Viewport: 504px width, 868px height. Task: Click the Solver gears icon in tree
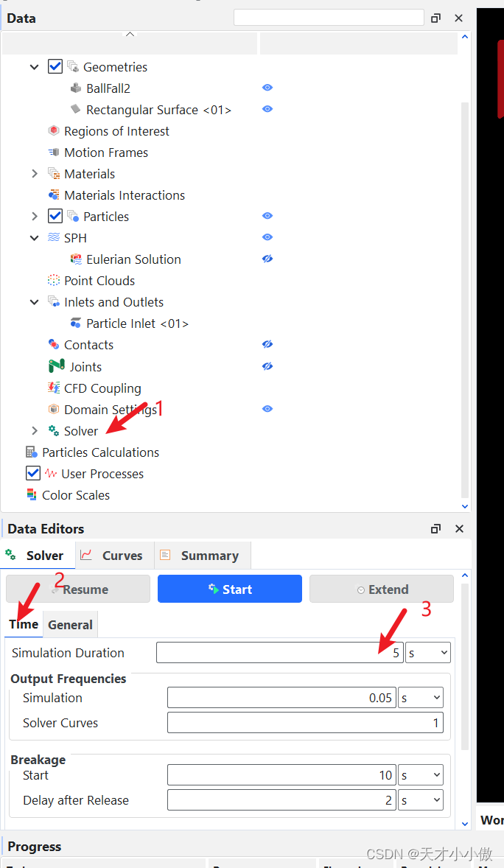pos(54,430)
